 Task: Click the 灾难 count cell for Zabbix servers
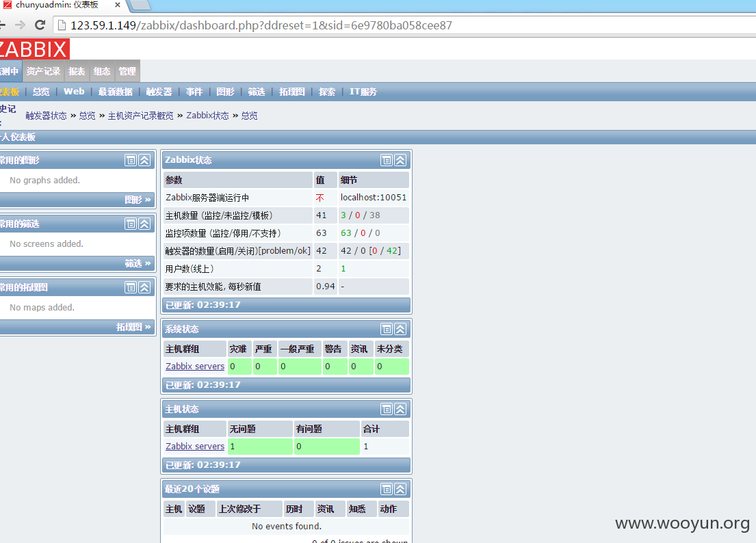(239, 366)
